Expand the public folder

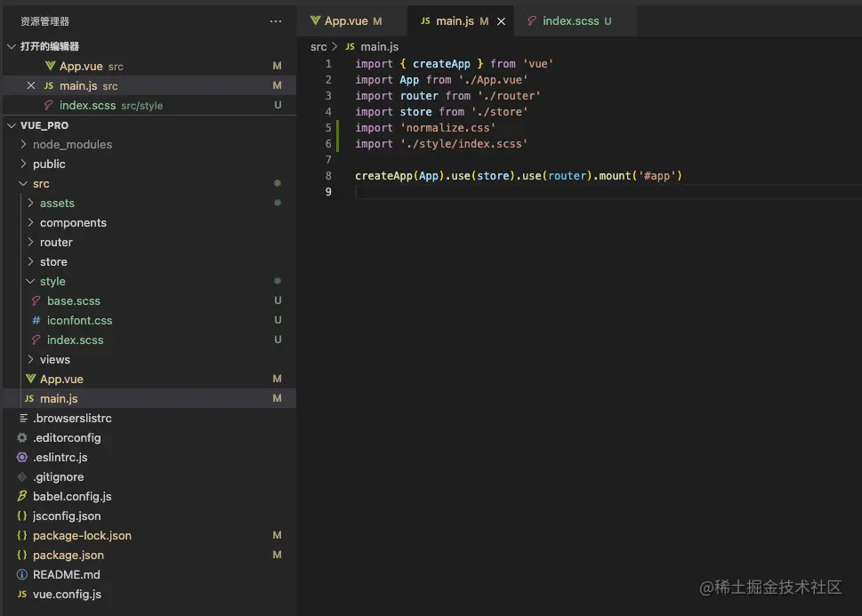point(23,164)
